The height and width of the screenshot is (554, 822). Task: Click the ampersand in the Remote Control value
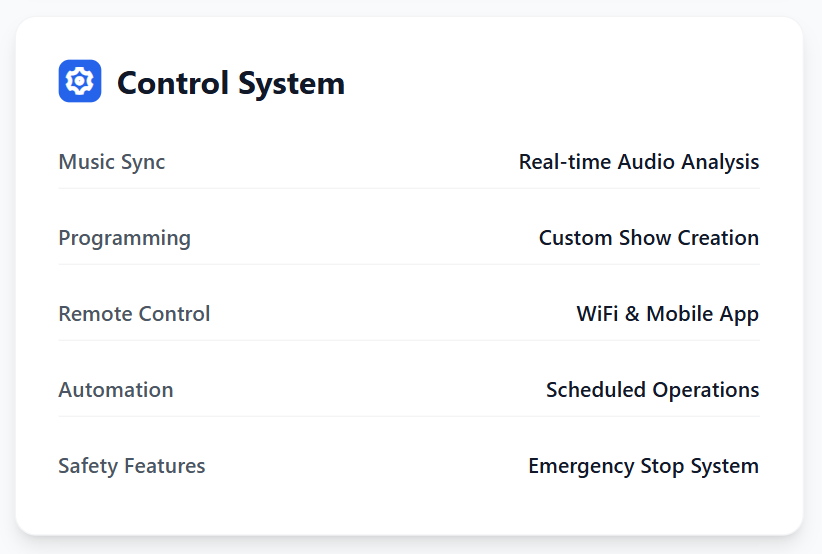[x=631, y=314]
